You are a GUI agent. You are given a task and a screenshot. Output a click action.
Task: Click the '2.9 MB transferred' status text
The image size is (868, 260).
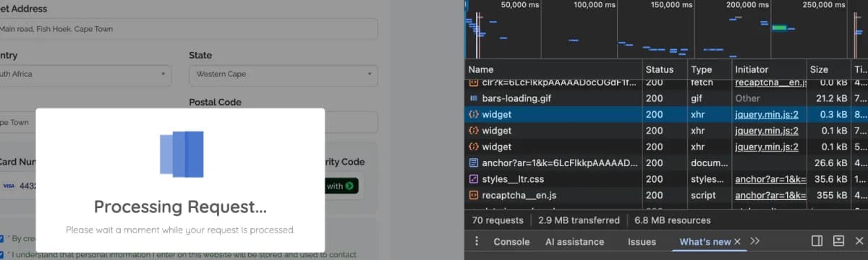(579, 220)
